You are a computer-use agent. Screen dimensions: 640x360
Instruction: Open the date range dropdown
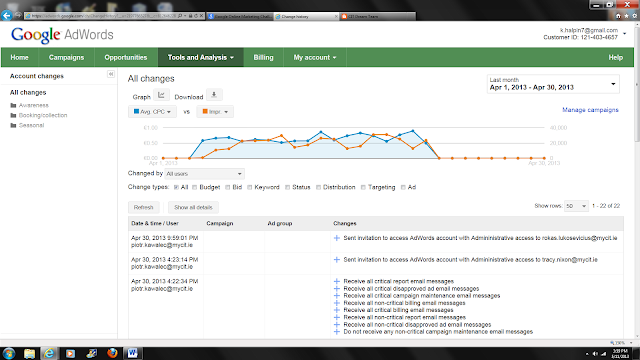tap(553, 84)
